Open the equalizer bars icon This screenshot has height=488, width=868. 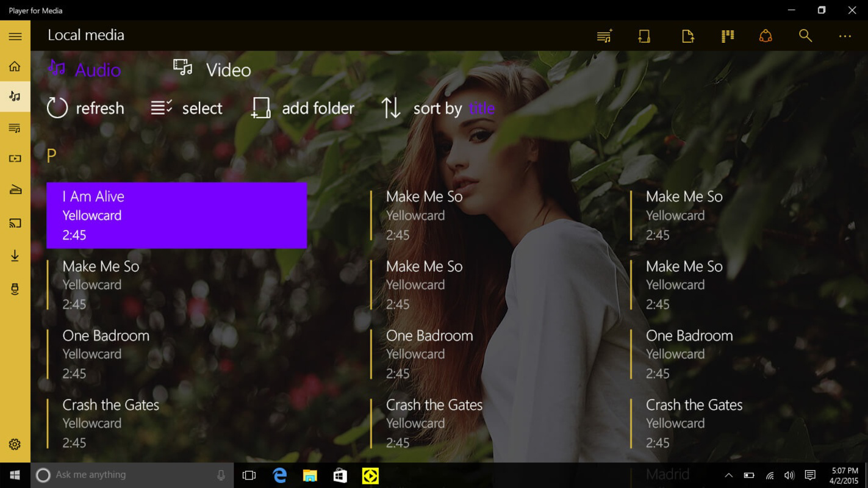tap(727, 36)
